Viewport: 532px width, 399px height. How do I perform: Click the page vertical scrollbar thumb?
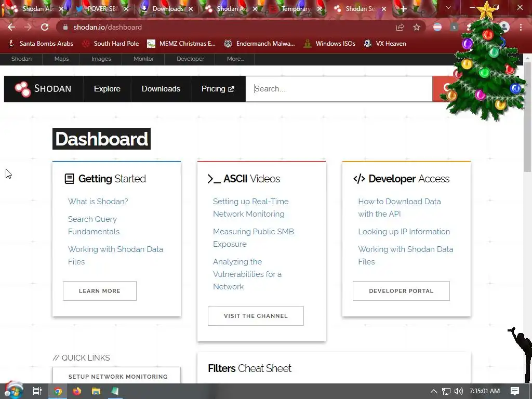coord(528,117)
